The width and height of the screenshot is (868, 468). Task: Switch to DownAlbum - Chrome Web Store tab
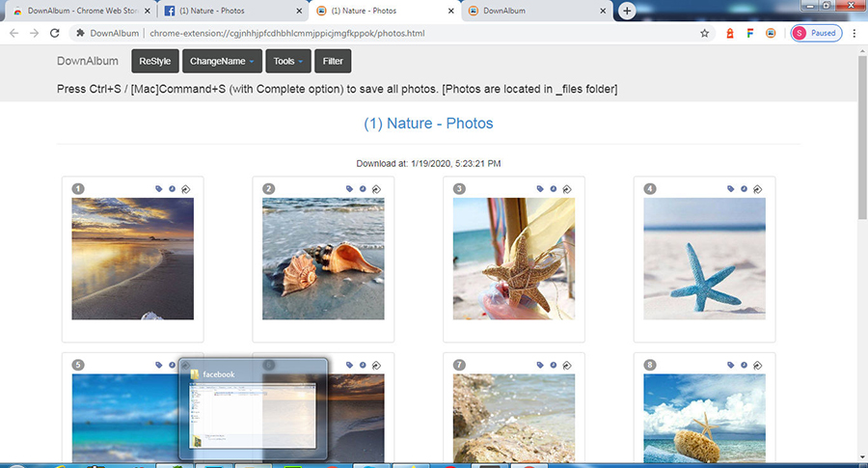click(x=81, y=11)
